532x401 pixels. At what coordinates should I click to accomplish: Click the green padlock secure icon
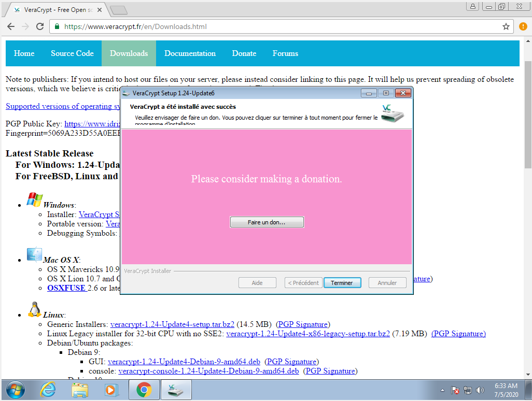click(57, 26)
